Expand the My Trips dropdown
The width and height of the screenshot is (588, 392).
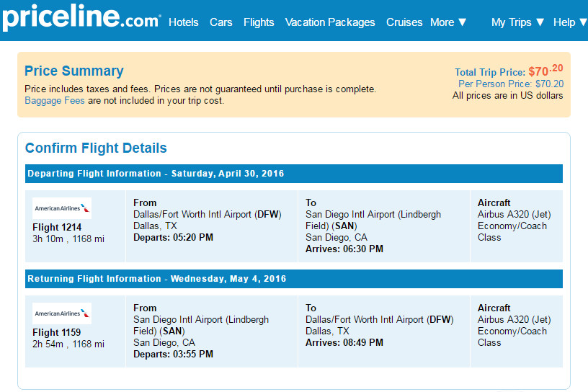pyautogui.click(x=517, y=22)
